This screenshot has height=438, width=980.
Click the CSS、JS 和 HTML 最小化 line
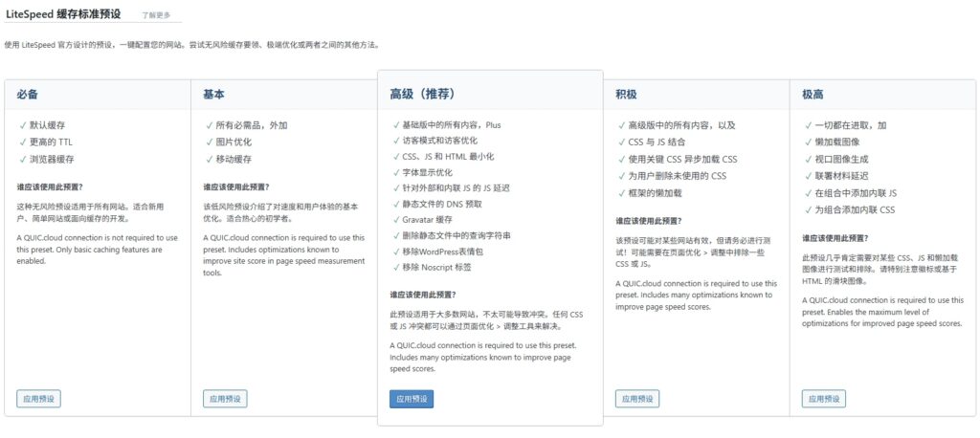pos(448,157)
